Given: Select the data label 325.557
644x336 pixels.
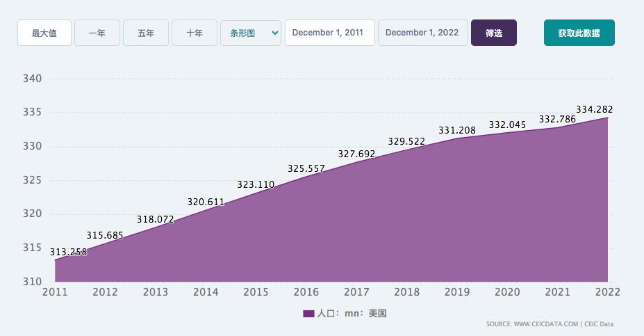Looking at the screenshot, I should 306,168.
